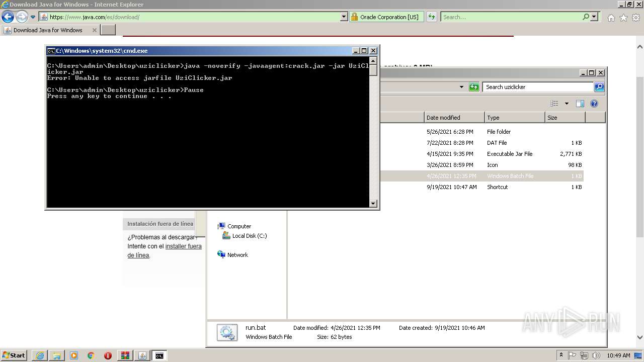The width and height of the screenshot is (644, 362).
Task: Open IE Tools gear menu
Action: 636,18
